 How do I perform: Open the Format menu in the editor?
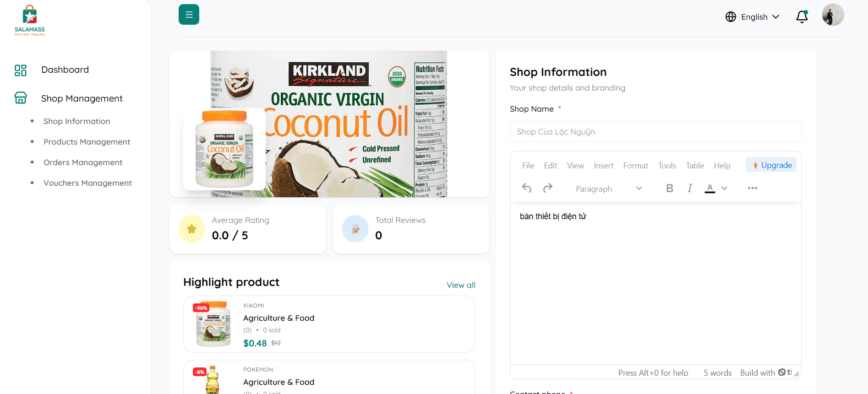(635, 165)
